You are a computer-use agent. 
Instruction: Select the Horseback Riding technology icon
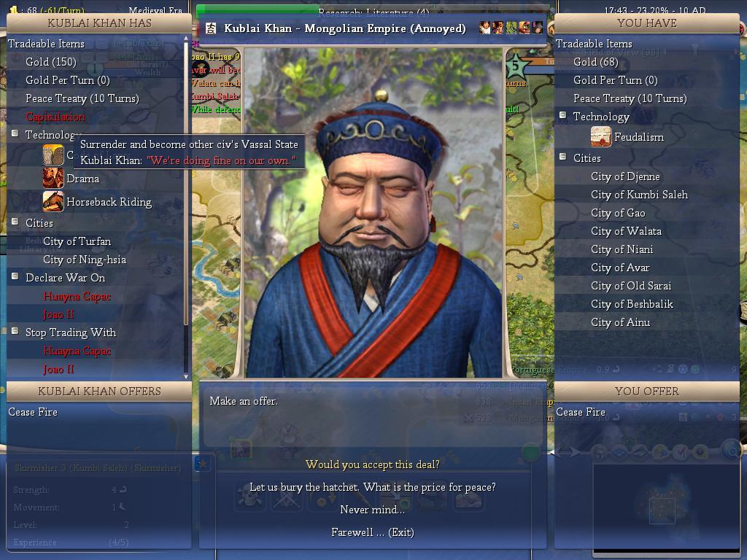point(53,201)
